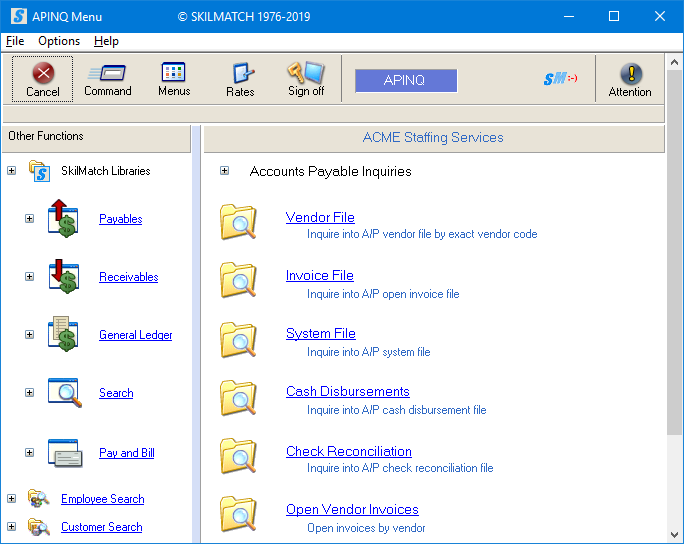
Task: Open the Command toolbar icon
Action: 107,72
